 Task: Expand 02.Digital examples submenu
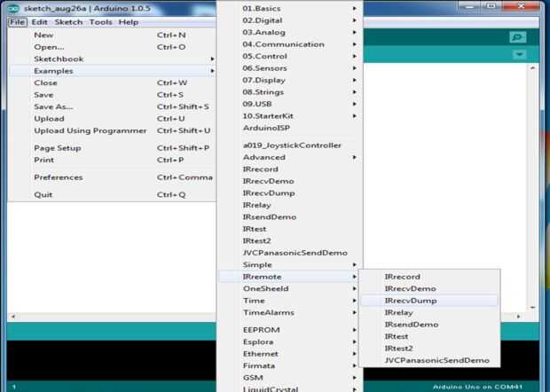coord(290,20)
